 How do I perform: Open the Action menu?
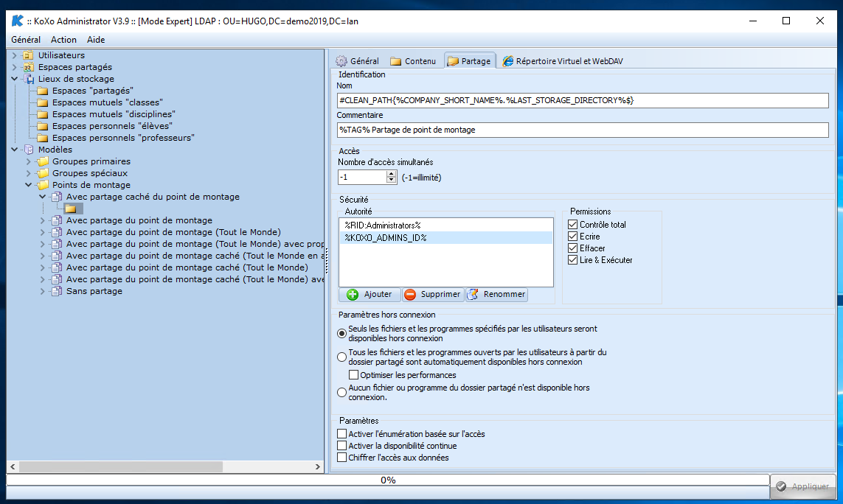pos(63,40)
